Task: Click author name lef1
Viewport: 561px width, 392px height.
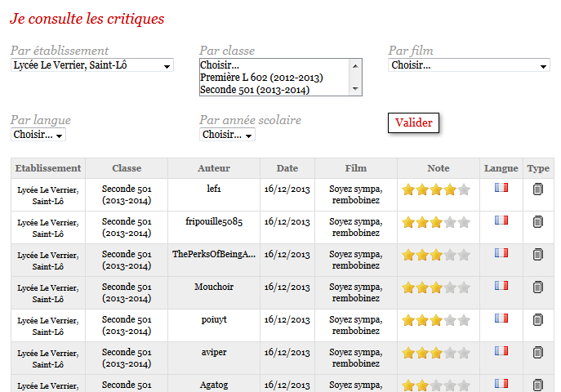Action: [214, 189]
